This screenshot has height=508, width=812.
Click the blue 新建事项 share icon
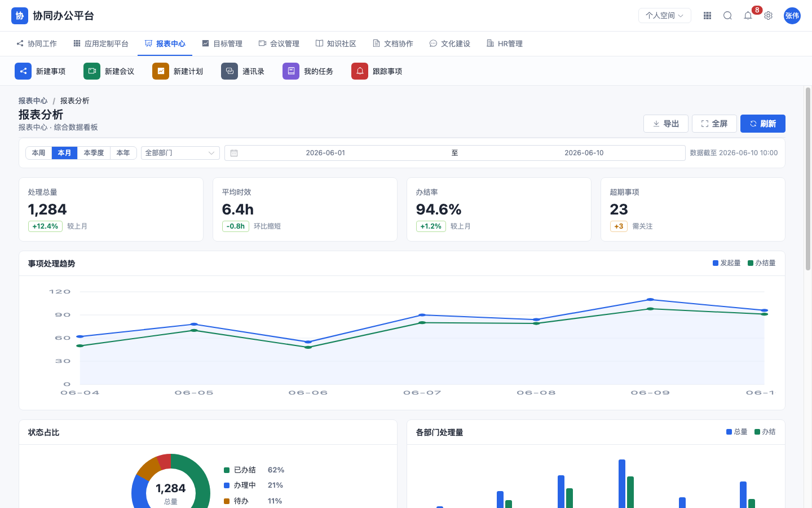[x=23, y=71]
